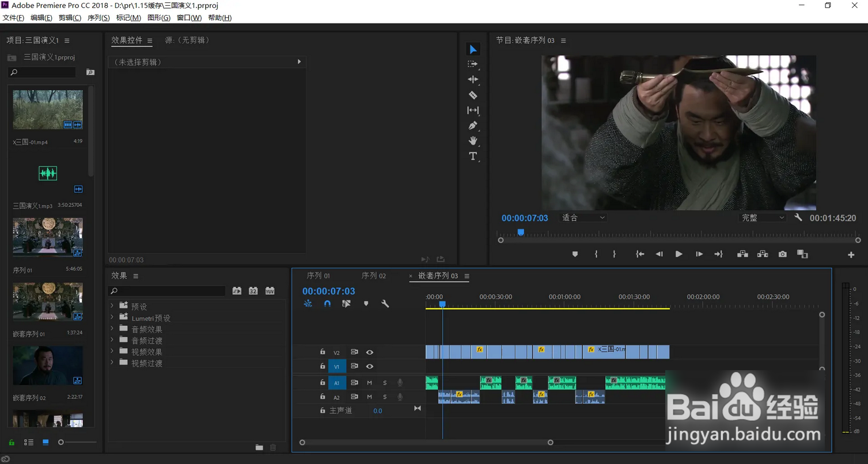This screenshot has width=868, height=464.
Task: Select the Selection tool arrow
Action: (x=473, y=50)
